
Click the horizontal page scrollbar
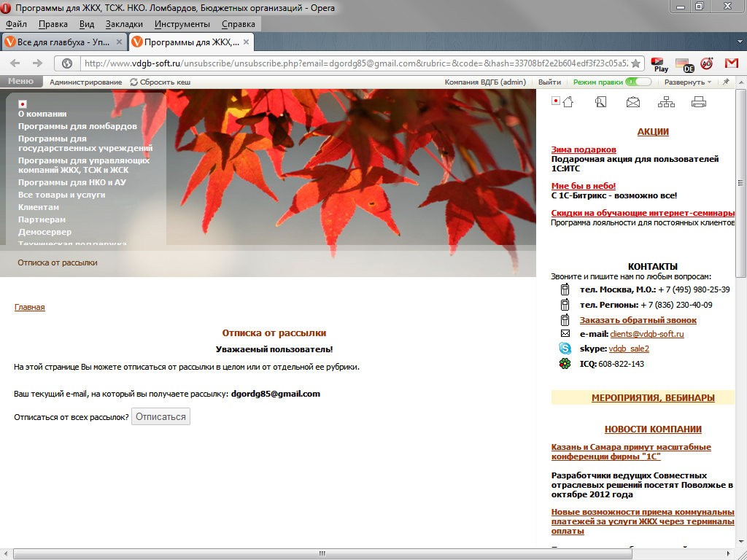click(x=322, y=554)
